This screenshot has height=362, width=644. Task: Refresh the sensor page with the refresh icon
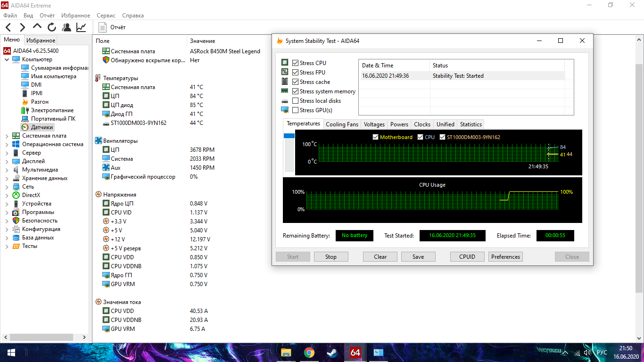(52, 27)
